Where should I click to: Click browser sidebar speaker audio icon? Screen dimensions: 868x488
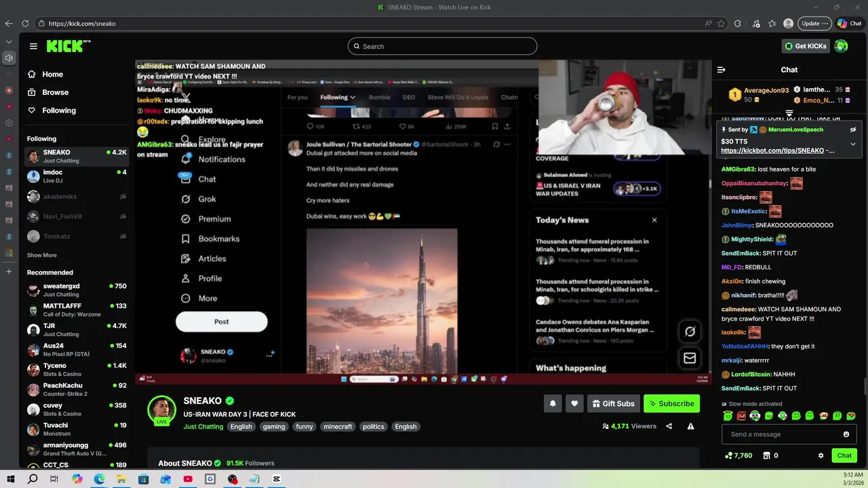9,58
